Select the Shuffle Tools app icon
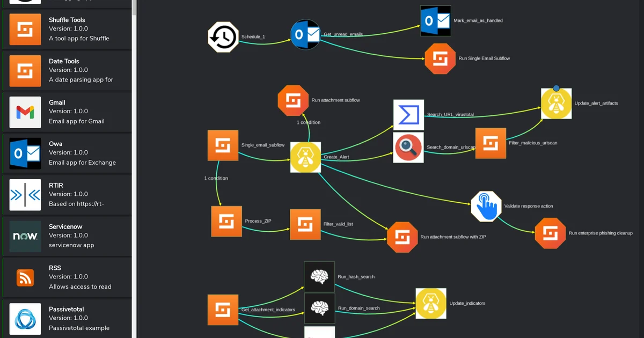 click(x=25, y=30)
